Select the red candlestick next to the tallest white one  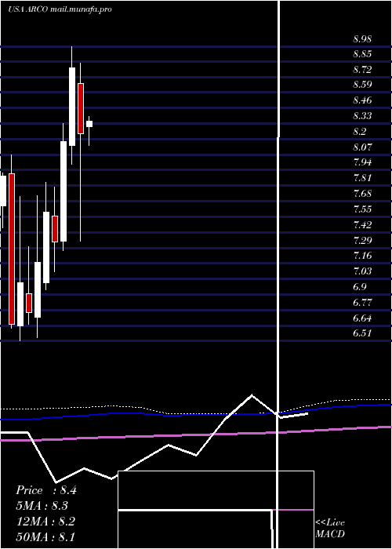[81, 108]
